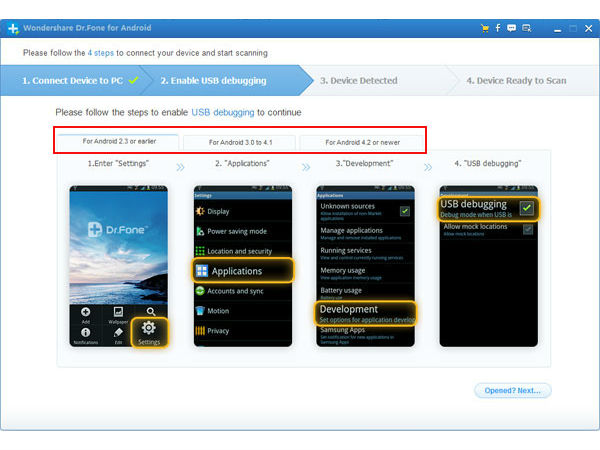
Task: Click the Display sun icon in Settings
Action: [200, 211]
